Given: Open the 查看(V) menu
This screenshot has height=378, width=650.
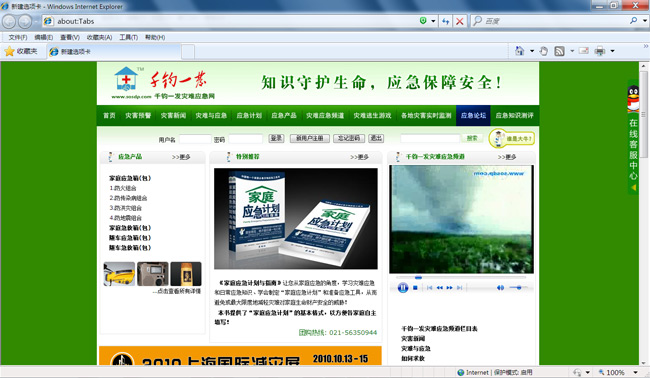Looking at the screenshot, I should tap(70, 37).
